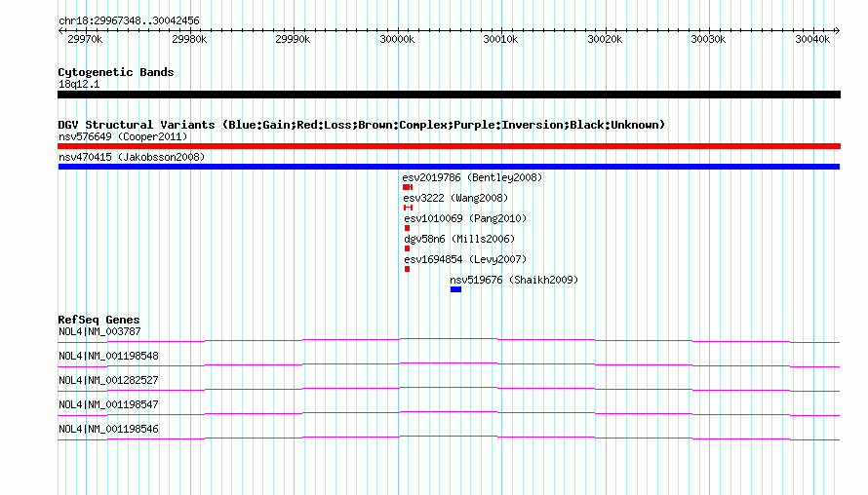Viewport: 868px width, 495px height.
Task: Click the 30010k ruler tick label
Action: point(500,40)
